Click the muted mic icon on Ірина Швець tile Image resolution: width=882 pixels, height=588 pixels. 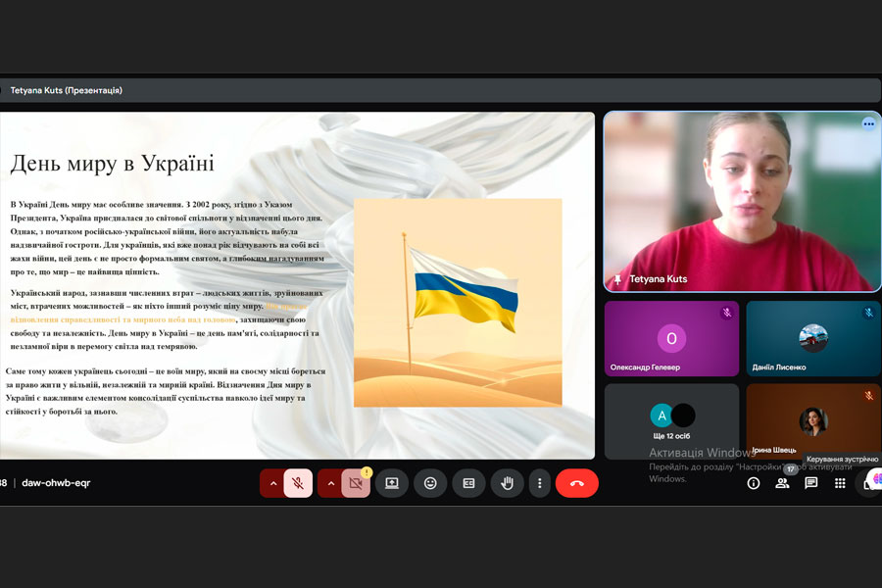pyautogui.click(x=868, y=396)
